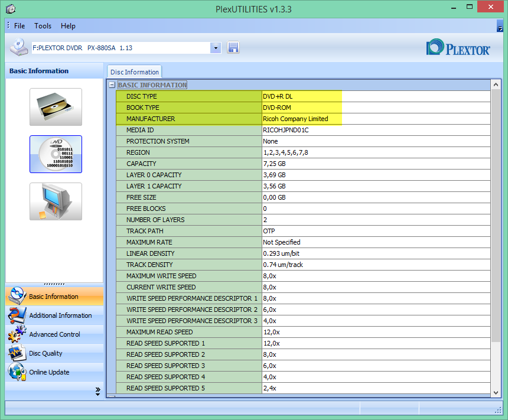The image size is (508, 420).
Task: Go to Additional Information section
Action: [54, 315]
